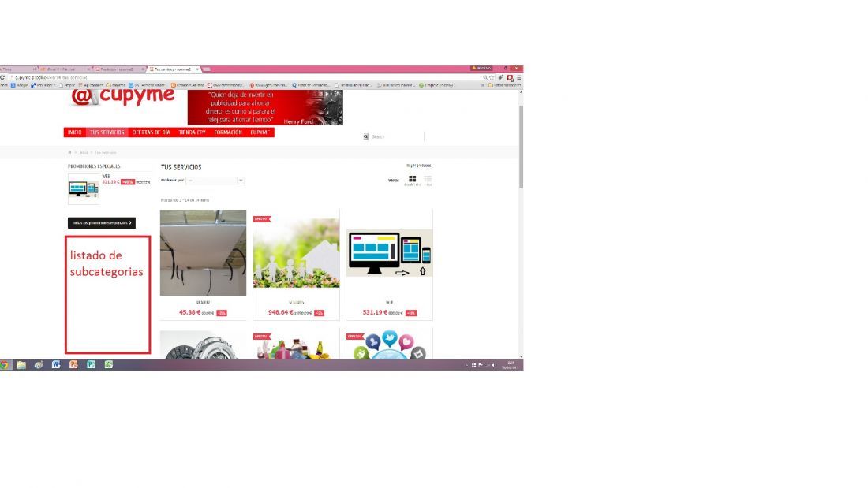This screenshot has height=488, width=868.
Task: Click the 45,38 € product price
Action: click(190, 313)
